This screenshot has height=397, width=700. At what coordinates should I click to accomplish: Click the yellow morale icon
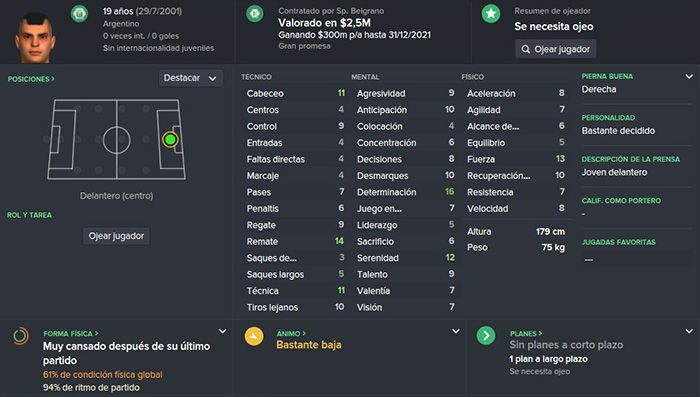254,336
